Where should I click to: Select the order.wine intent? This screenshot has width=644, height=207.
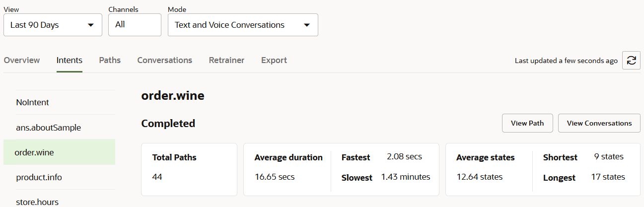34,152
